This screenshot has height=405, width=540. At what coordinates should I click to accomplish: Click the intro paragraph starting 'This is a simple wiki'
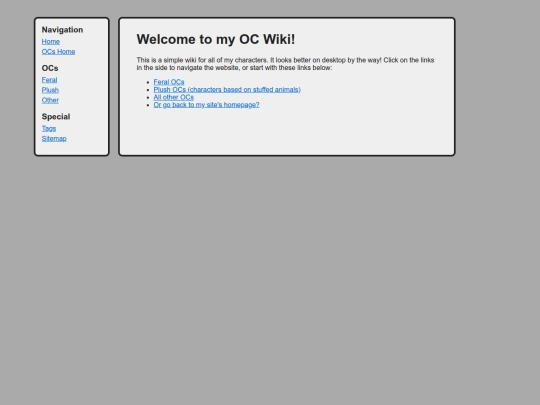(x=285, y=64)
